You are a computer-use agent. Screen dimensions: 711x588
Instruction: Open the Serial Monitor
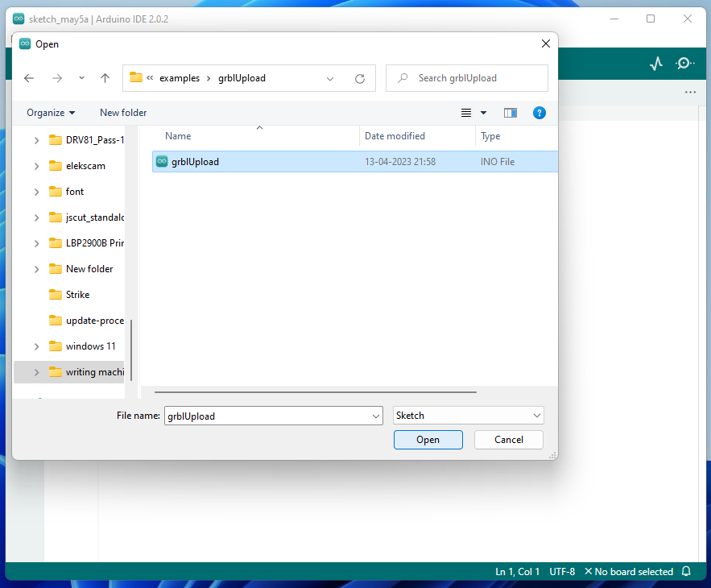pyautogui.click(x=684, y=62)
